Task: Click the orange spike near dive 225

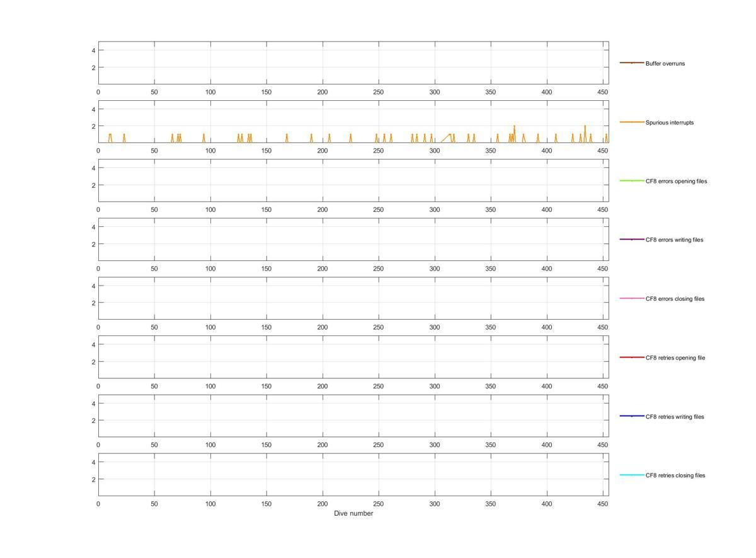Action: click(351, 138)
